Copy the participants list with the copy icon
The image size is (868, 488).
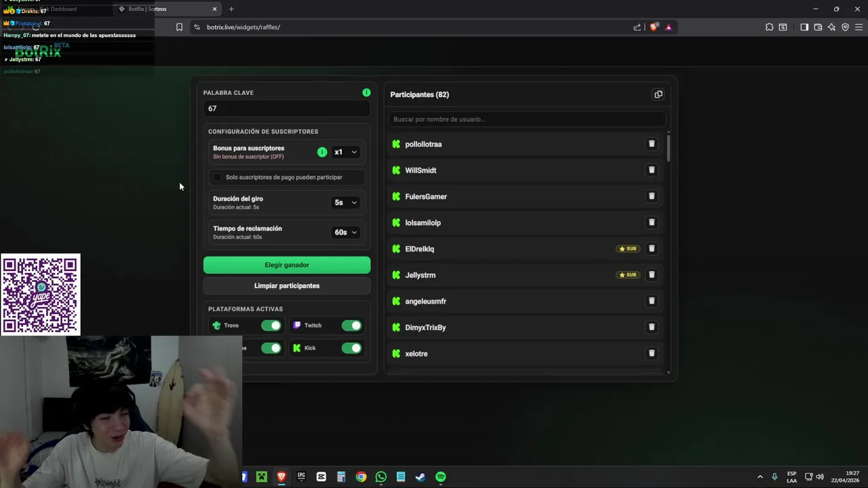(658, 94)
